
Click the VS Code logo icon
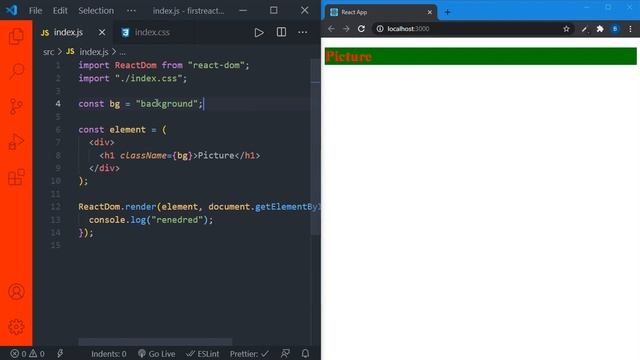(x=11, y=10)
